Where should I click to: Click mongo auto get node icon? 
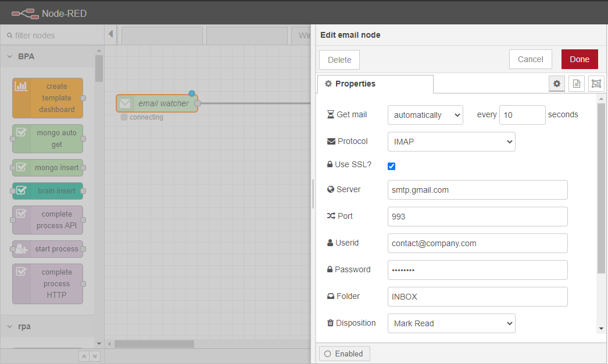pyautogui.click(x=22, y=132)
